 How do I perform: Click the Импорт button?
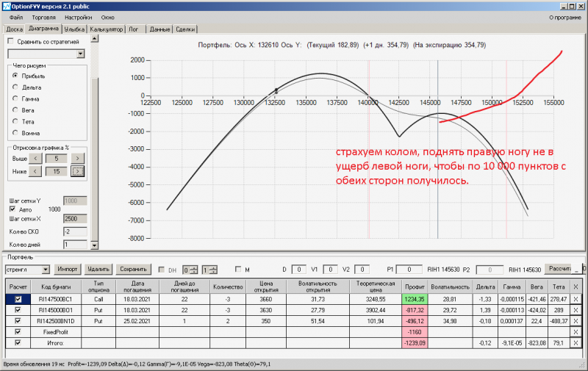(68, 269)
